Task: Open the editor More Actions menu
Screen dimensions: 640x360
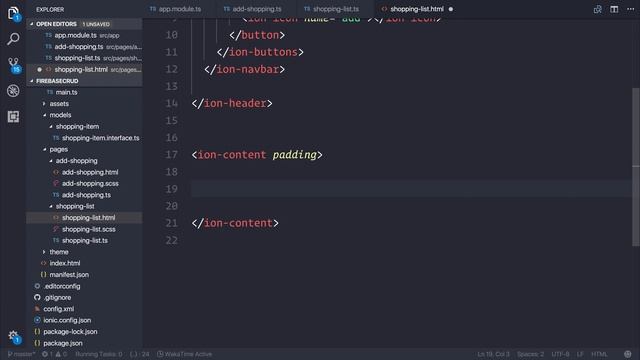Action: coord(631,9)
